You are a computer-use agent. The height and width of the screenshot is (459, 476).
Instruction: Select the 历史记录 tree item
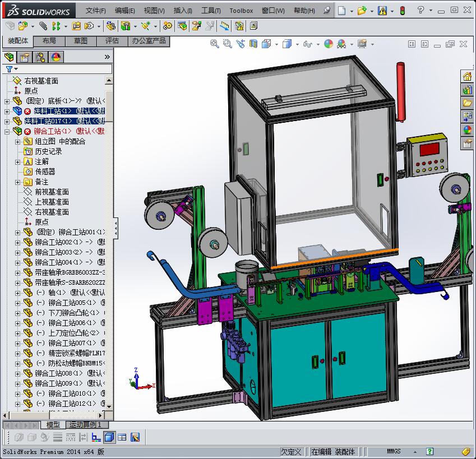pyautogui.click(x=48, y=151)
